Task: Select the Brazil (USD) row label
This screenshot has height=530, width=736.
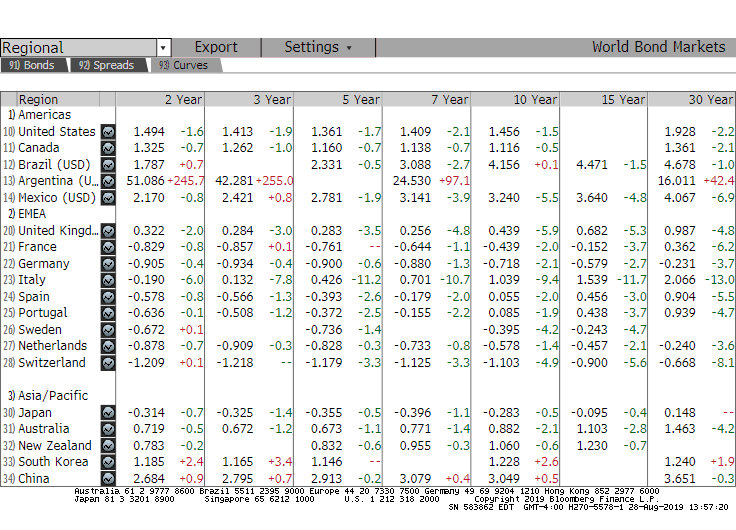Action: tap(54, 165)
